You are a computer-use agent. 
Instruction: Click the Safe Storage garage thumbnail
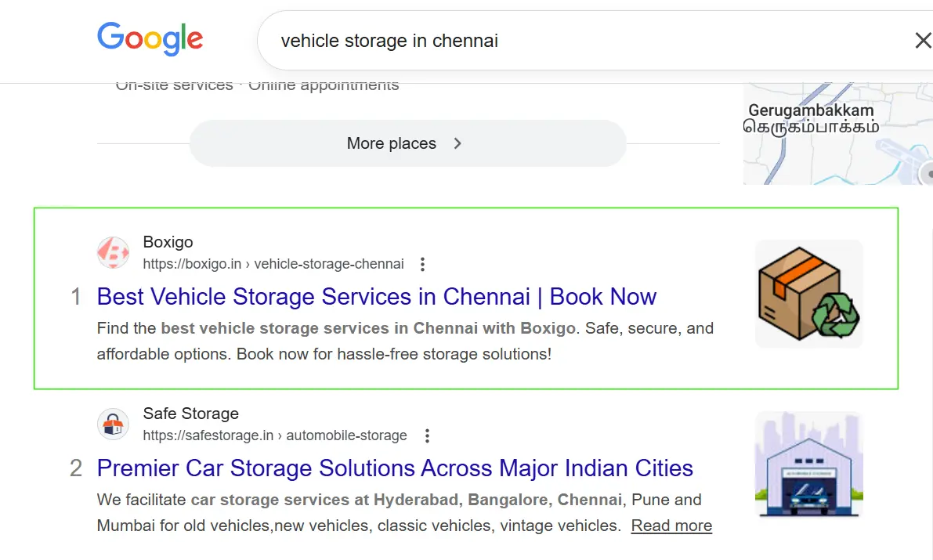click(x=808, y=464)
